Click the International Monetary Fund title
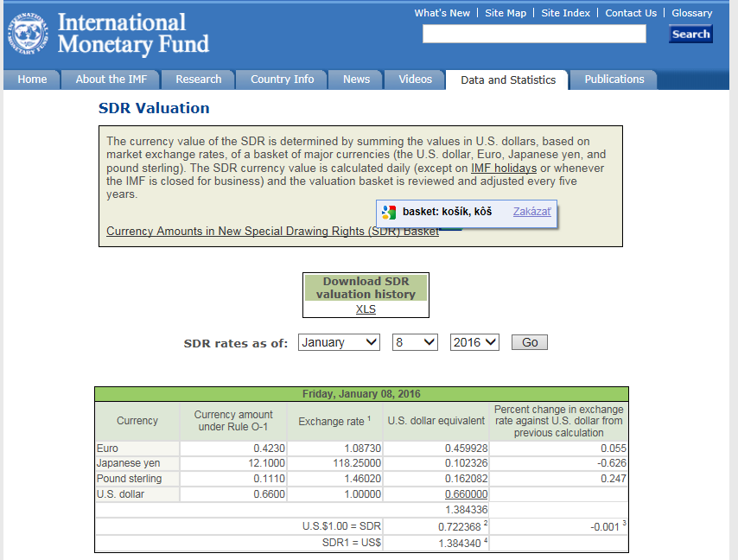Viewport: 738px width, 560px height. pos(133,34)
